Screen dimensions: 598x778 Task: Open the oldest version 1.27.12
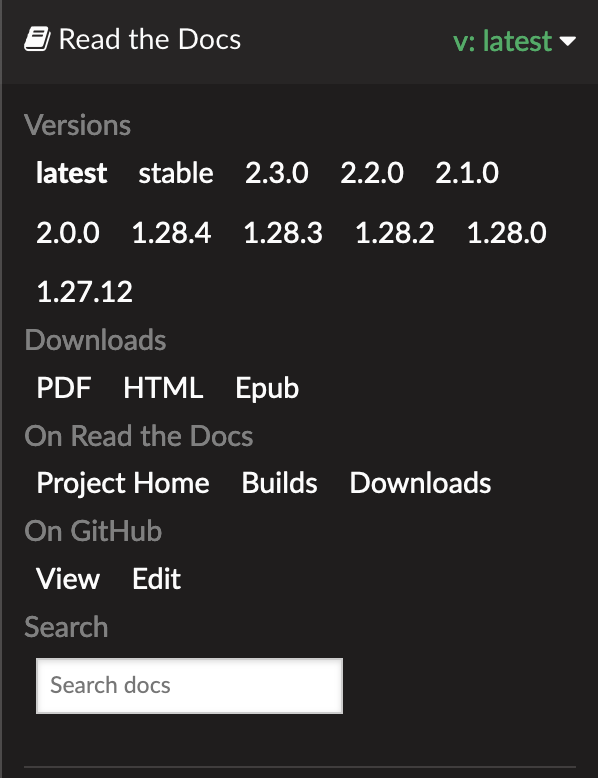click(x=85, y=292)
